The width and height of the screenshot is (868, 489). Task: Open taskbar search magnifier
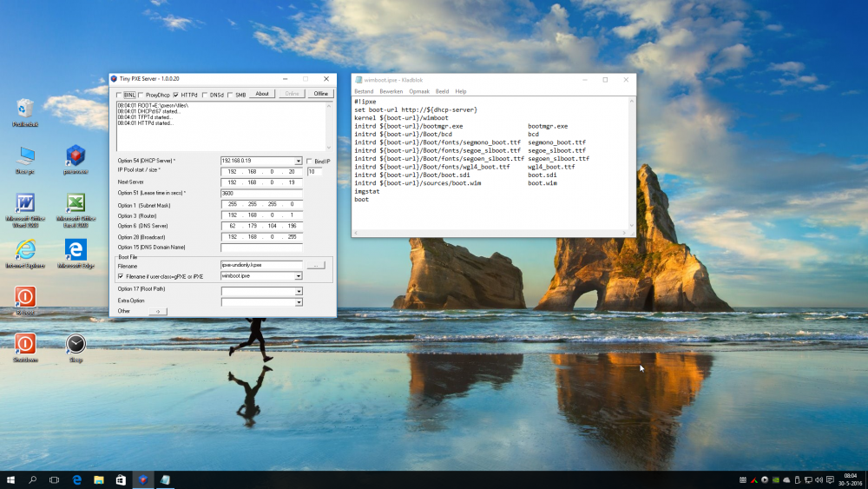pyautogui.click(x=32, y=479)
